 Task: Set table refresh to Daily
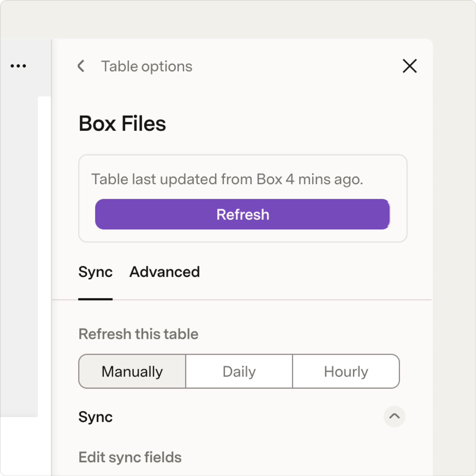pos(239,371)
